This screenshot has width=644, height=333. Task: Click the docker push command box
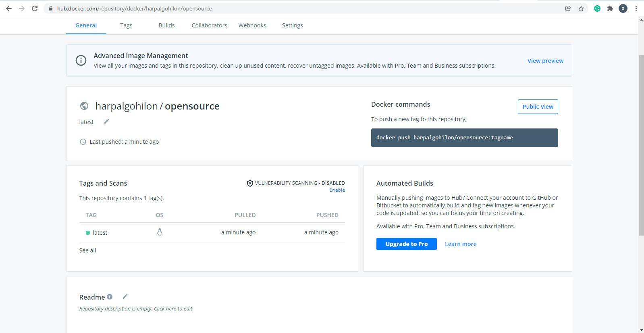coord(465,138)
